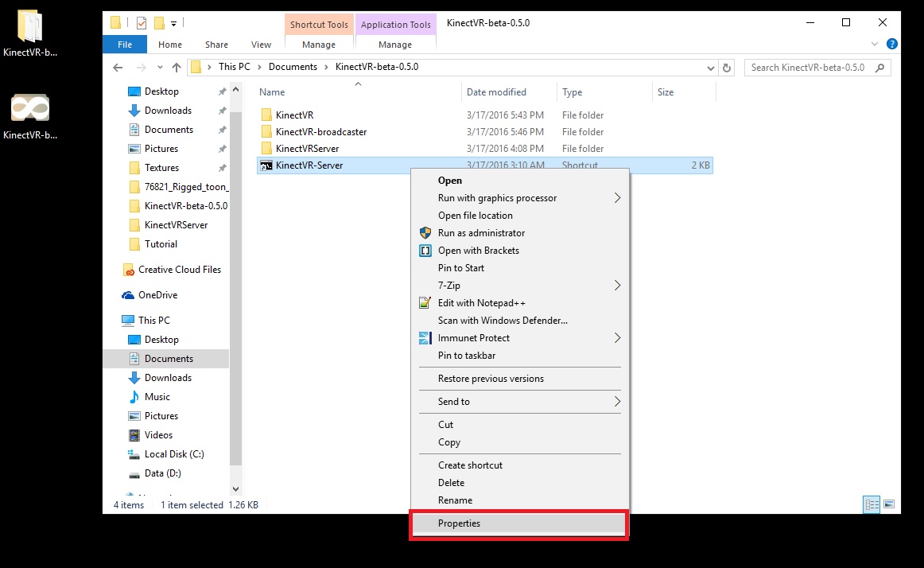Choose Open with Brackets entry
This screenshot has height=568, width=924.
tap(478, 251)
